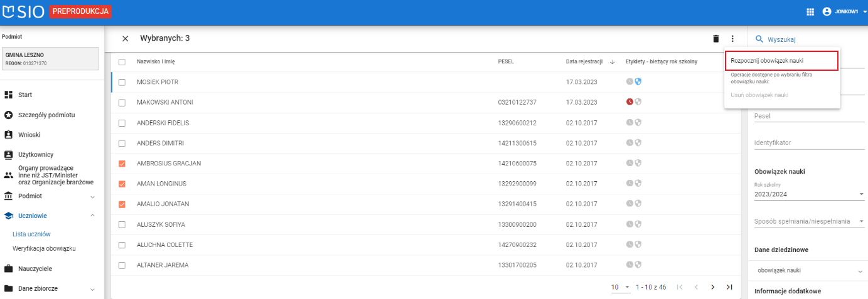The height and width of the screenshot is (299, 868).
Task: Uncheck the AMBROSIUS GRACJAN row checkbox
Action: 122,164
